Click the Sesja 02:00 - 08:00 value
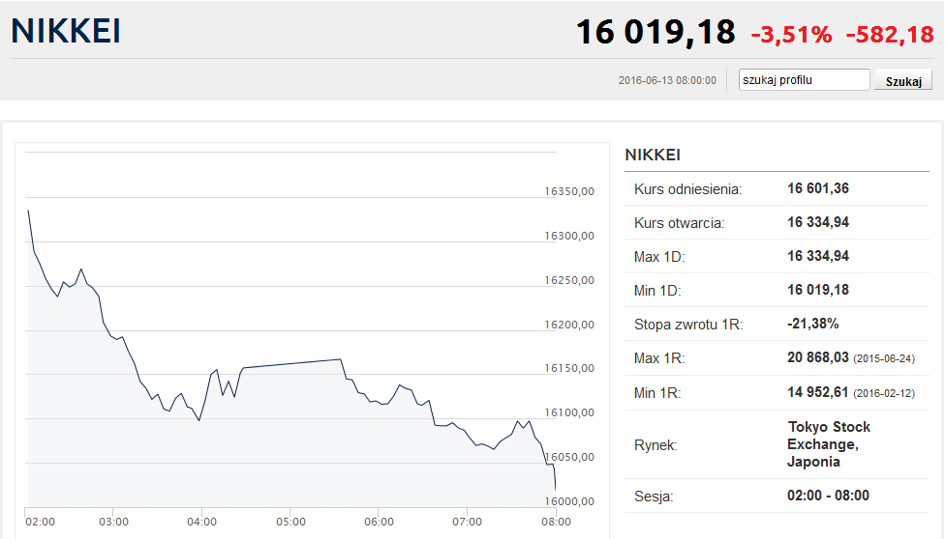Viewport: 945px width, 539px height. (x=828, y=496)
